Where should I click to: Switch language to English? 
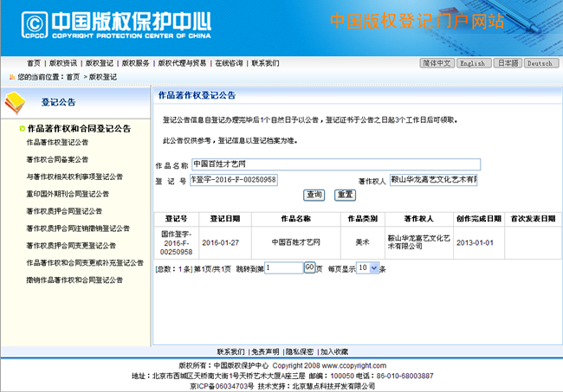472,63
